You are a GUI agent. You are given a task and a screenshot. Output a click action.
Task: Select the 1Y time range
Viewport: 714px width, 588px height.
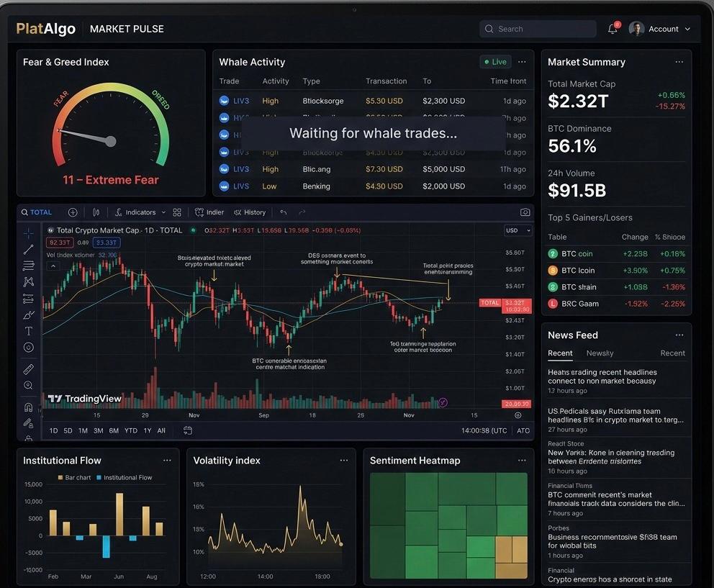pyautogui.click(x=148, y=430)
